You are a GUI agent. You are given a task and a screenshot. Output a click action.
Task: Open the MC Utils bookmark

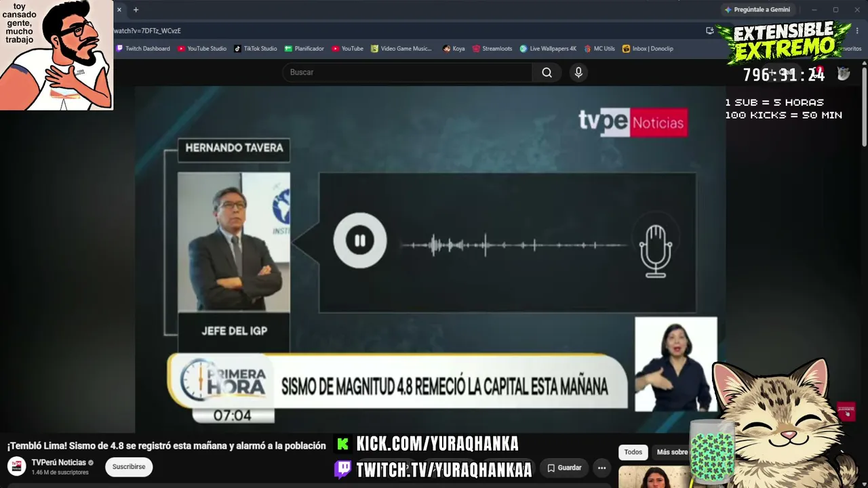click(599, 49)
